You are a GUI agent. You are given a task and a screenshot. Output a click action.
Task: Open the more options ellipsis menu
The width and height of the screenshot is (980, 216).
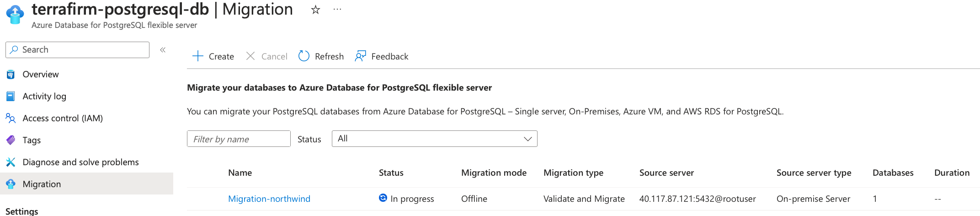pos(337,10)
